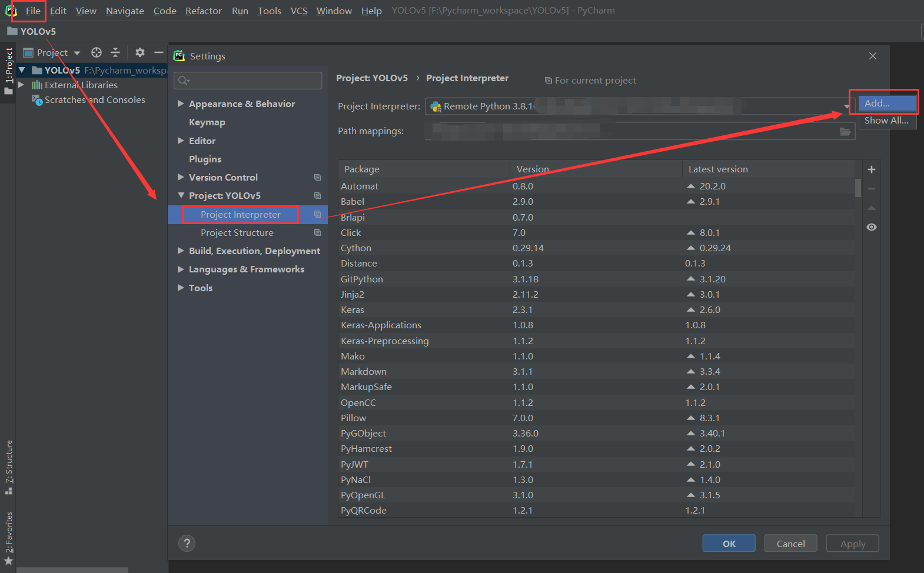
Task: Select the Keras package row
Action: coord(596,310)
